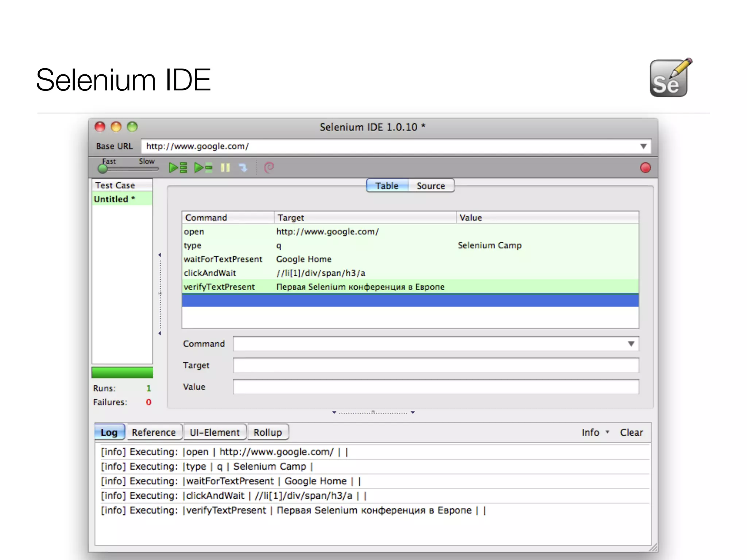The image size is (747, 560).
Task: Zoom the Selenium IDE window
Action: click(132, 127)
